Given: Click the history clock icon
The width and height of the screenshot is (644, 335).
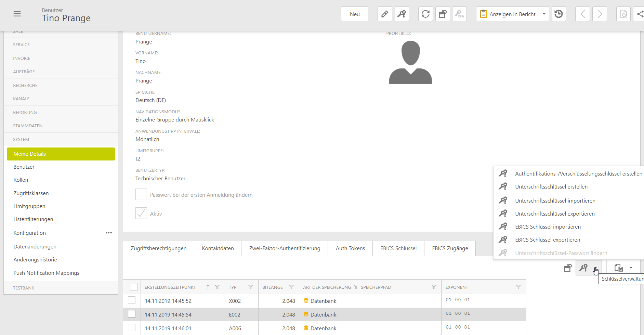Looking at the screenshot, I should point(558,14).
